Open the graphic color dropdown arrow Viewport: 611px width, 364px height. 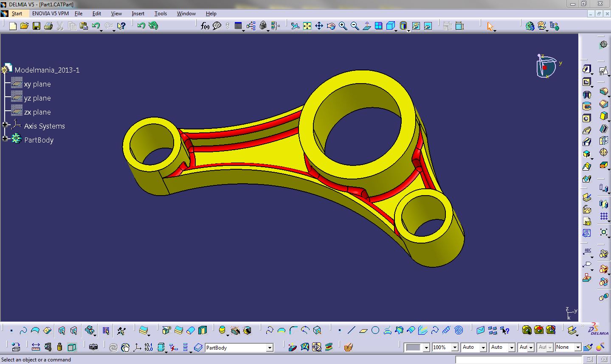point(426,347)
